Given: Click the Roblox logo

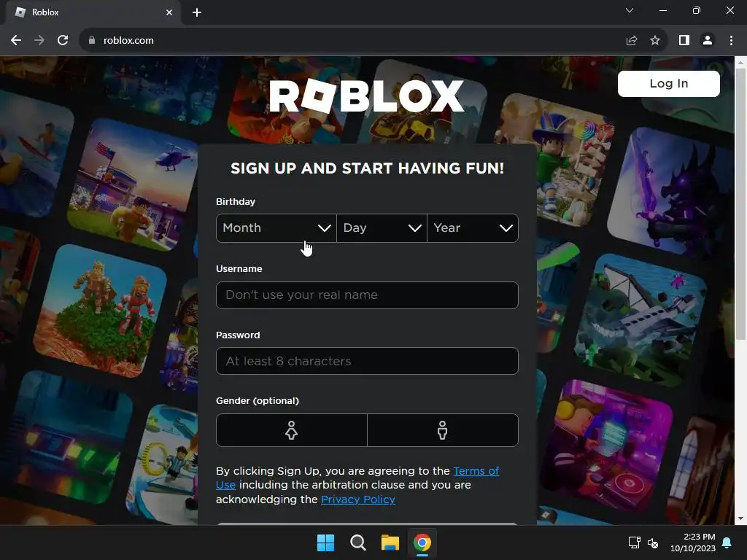Looking at the screenshot, I should point(366,96).
